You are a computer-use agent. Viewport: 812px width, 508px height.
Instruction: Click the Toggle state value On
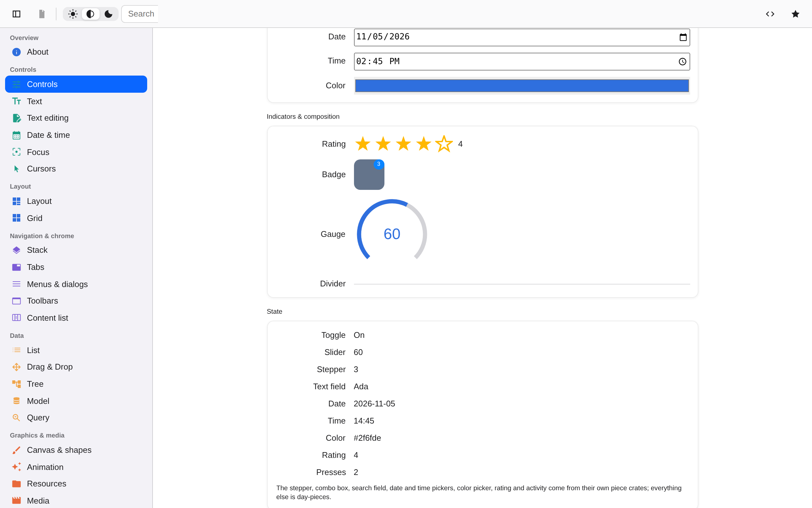[359, 335]
